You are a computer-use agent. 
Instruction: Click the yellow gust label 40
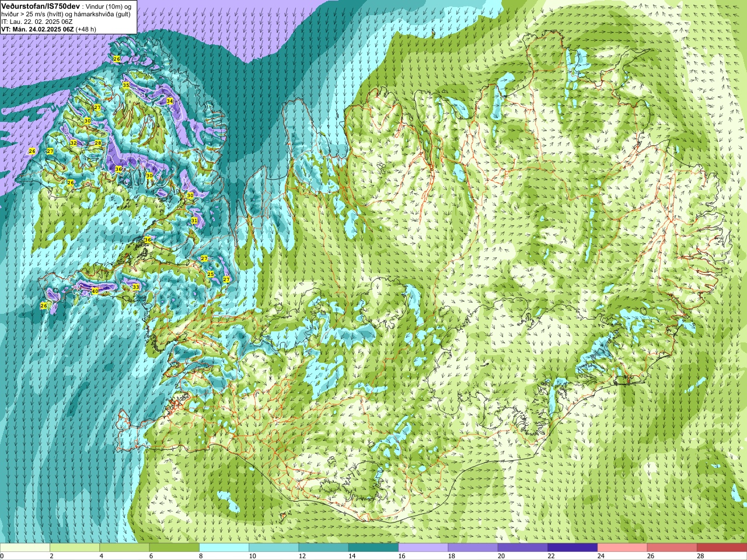[x=95, y=290]
